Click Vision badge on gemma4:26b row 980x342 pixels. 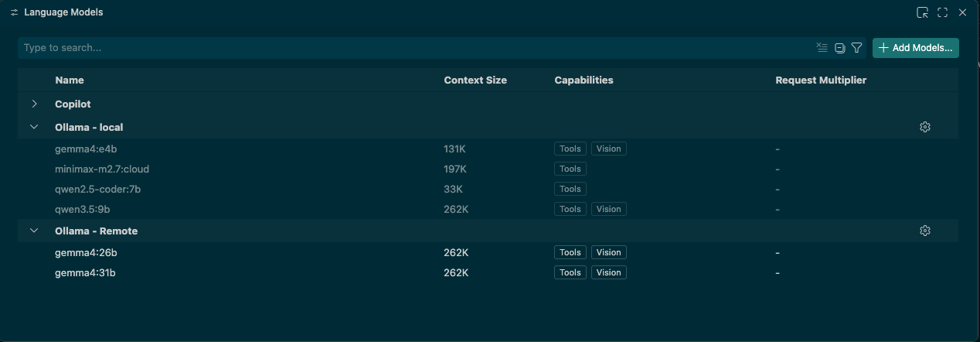tap(609, 252)
